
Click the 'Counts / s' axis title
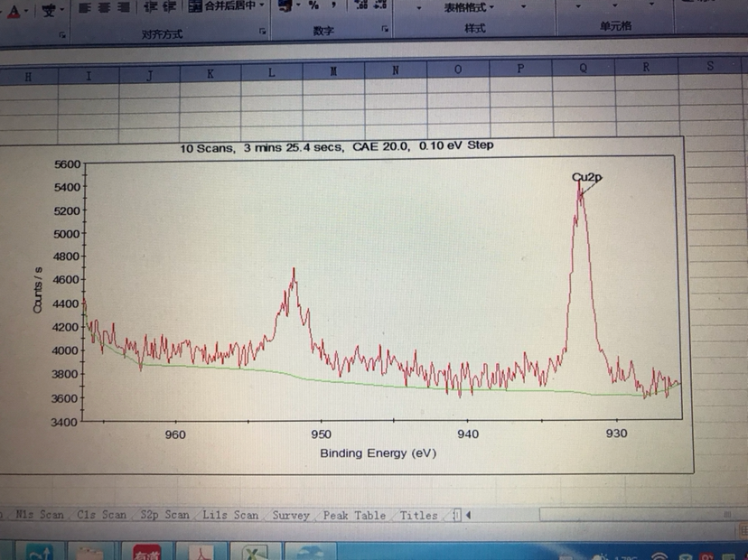[37, 290]
